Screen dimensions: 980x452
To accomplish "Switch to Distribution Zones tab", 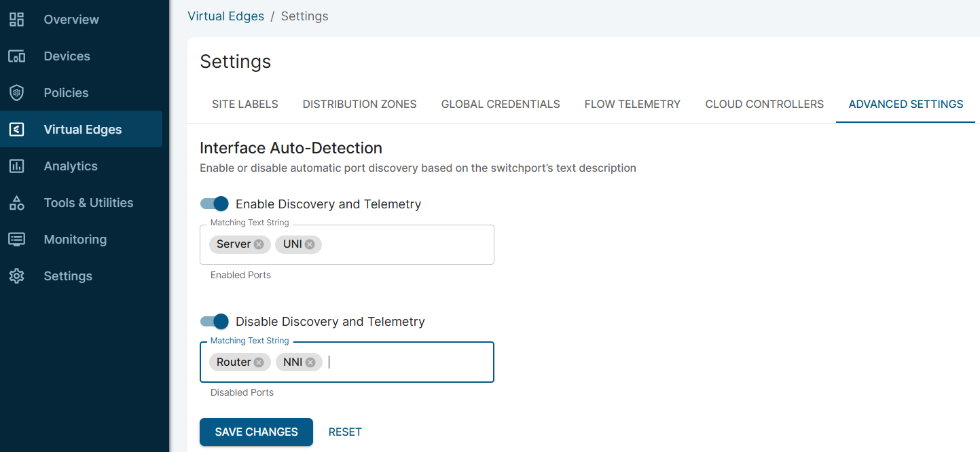I will click(360, 105).
